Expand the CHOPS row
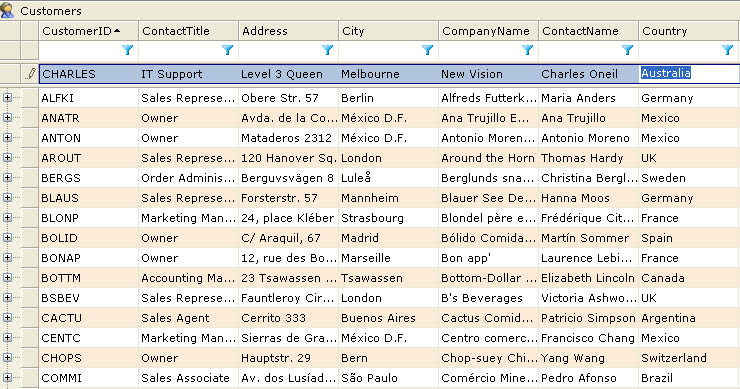 pyautogui.click(x=7, y=357)
